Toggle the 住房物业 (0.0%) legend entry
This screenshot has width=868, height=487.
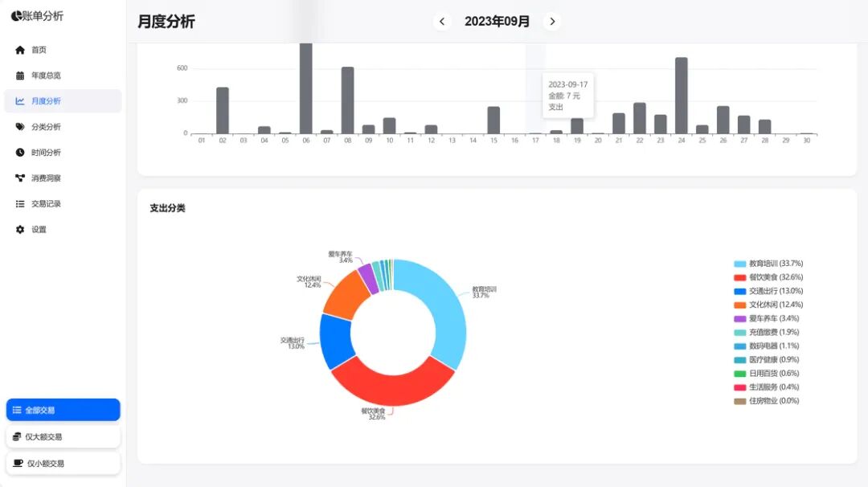pyautogui.click(x=766, y=401)
